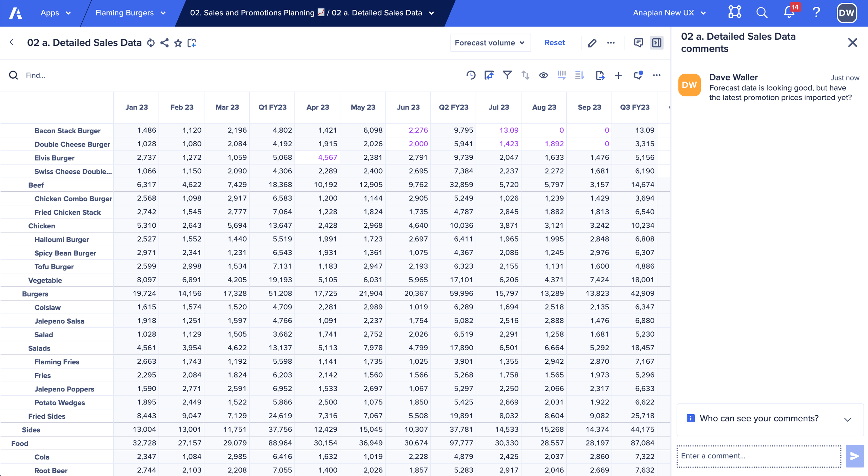Viewport: 868px width, 476px height.
Task: Toggle the favorite star icon on page
Action: tap(179, 43)
